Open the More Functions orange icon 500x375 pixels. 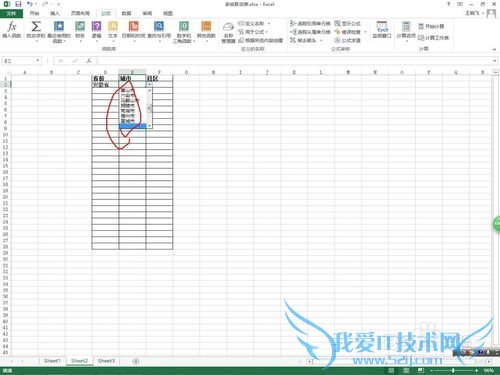point(206,31)
